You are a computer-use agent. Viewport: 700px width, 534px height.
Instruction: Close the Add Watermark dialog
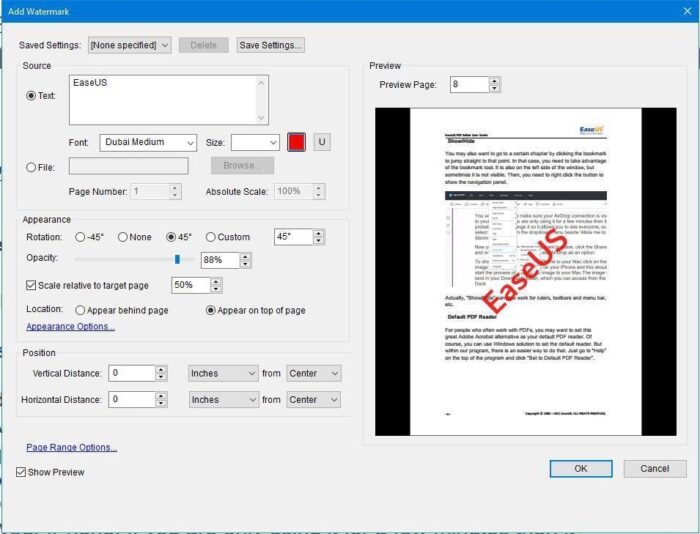pos(687,11)
